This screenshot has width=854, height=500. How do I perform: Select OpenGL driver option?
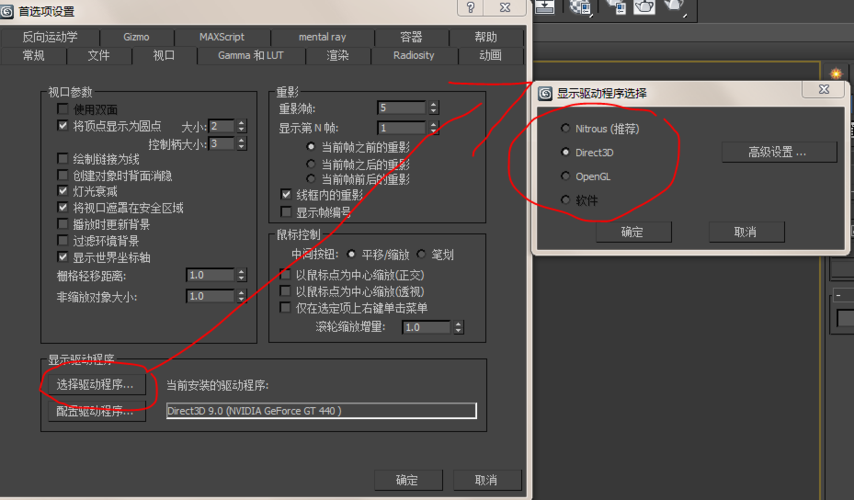(x=565, y=176)
